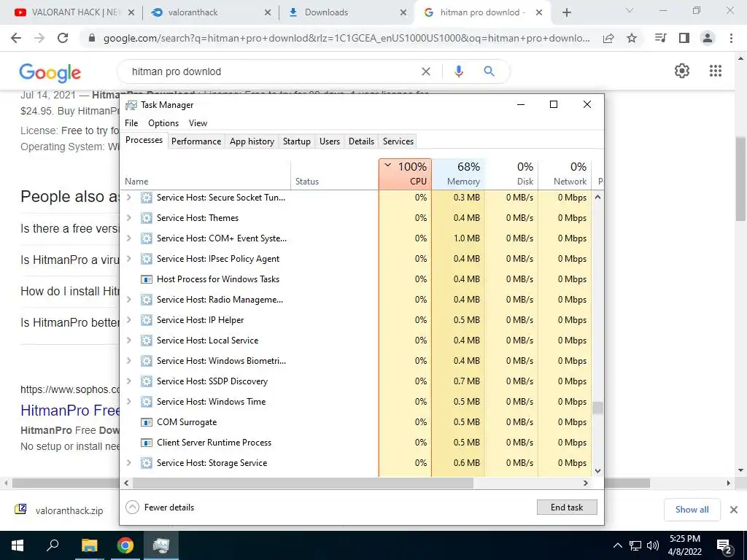Click the Google logo
This screenshot has width=747, height=560.
tap(50, 72)
